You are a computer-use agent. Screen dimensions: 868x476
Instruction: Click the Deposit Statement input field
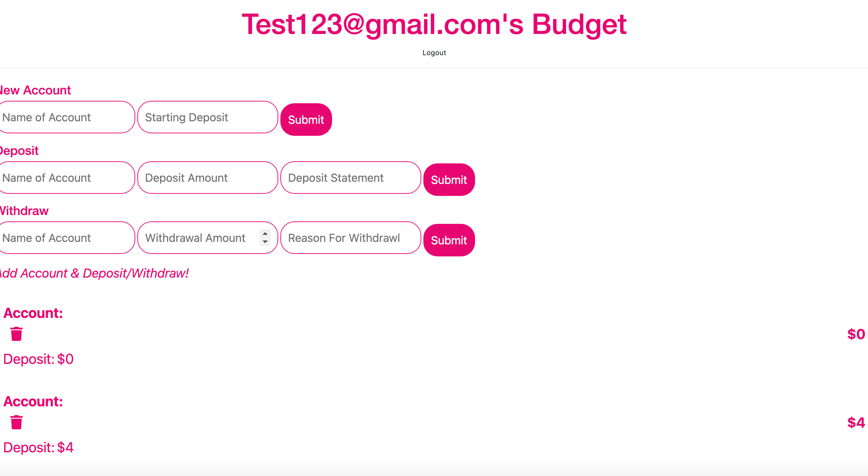[349, 178]
